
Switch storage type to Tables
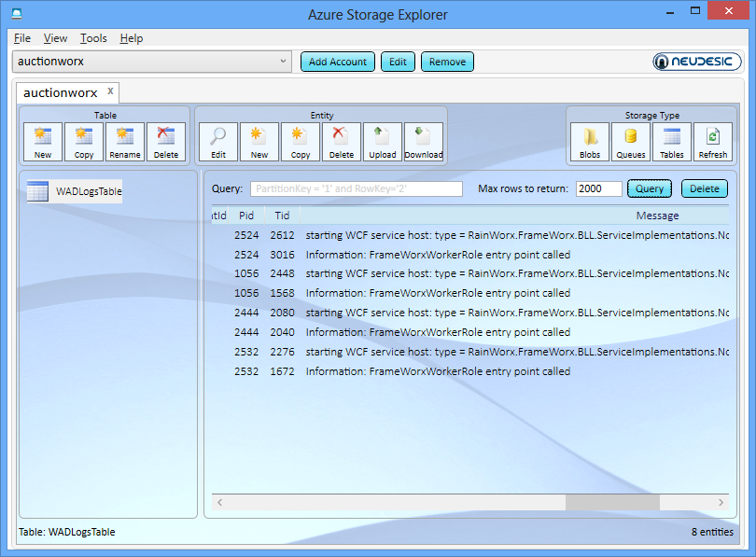(x=672, y=142)
